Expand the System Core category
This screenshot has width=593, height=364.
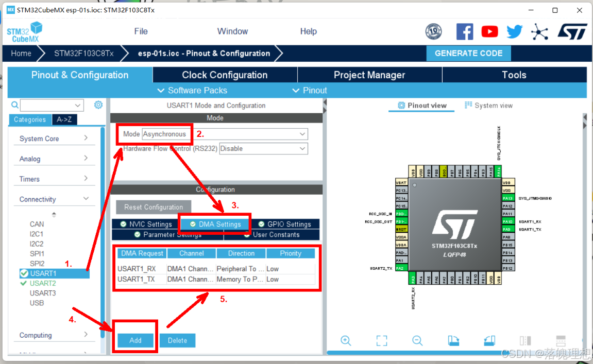pos(54,138)
